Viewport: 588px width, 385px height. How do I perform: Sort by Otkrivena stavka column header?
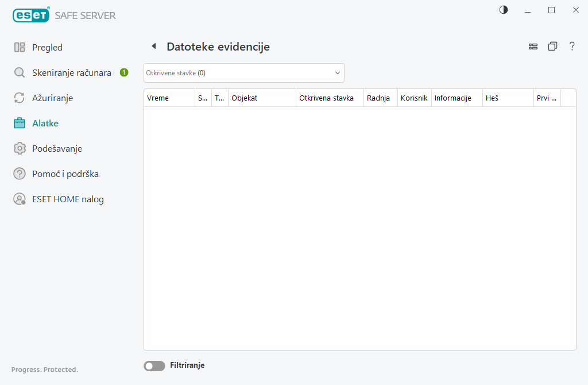(329, 98)
